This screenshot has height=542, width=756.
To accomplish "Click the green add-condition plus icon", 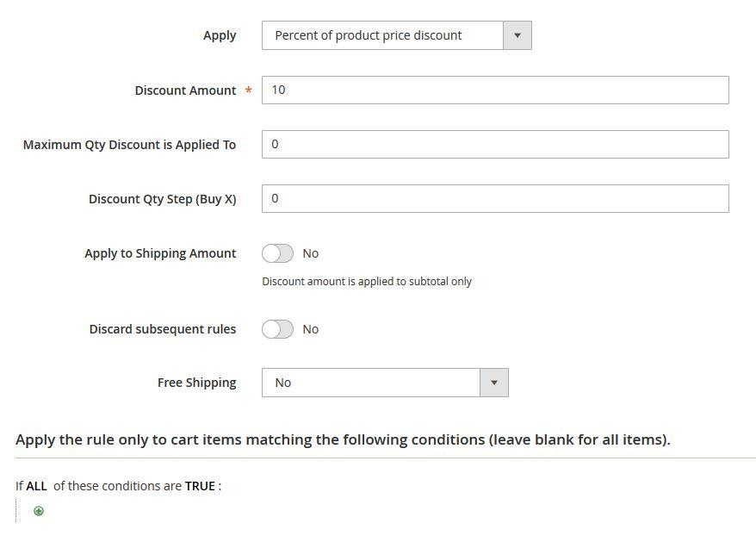I will pos(39,511).
